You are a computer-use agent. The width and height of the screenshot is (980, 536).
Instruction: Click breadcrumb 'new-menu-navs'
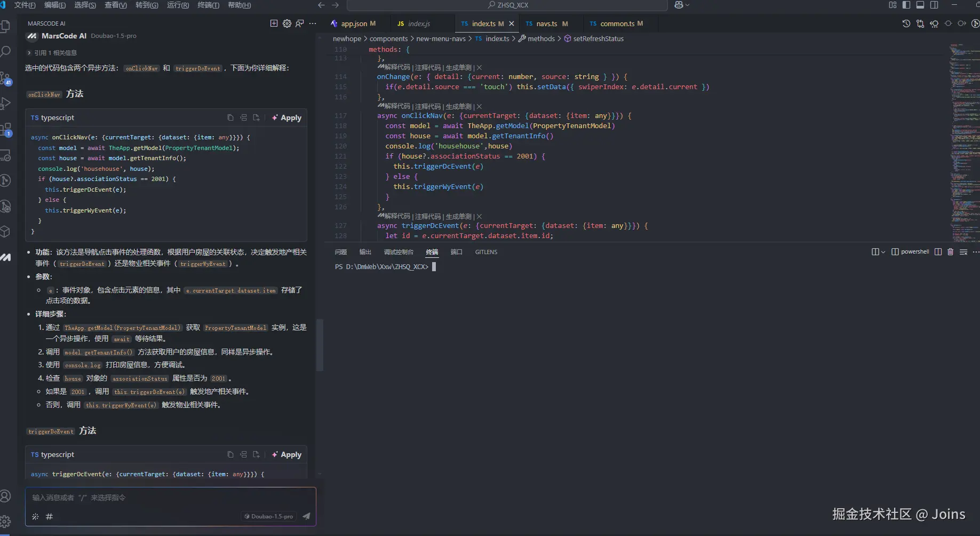pos(441,38)
